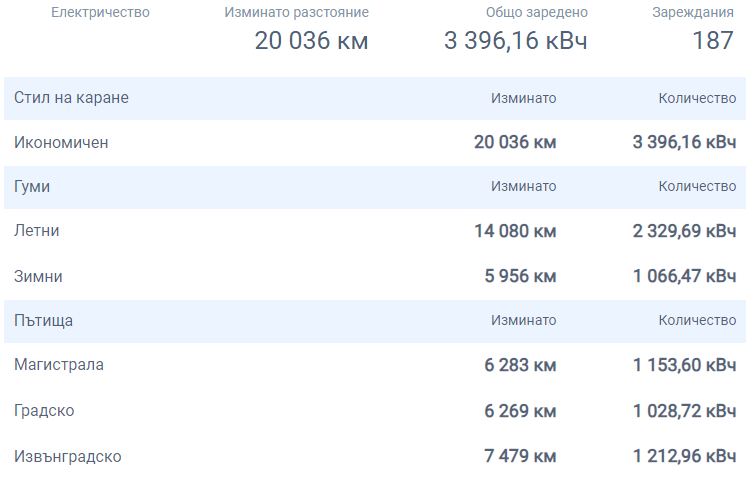Viewport: 748px width, 482px height.
Task: Click the 7 479 км distance value
Action: tap(520, 457)
